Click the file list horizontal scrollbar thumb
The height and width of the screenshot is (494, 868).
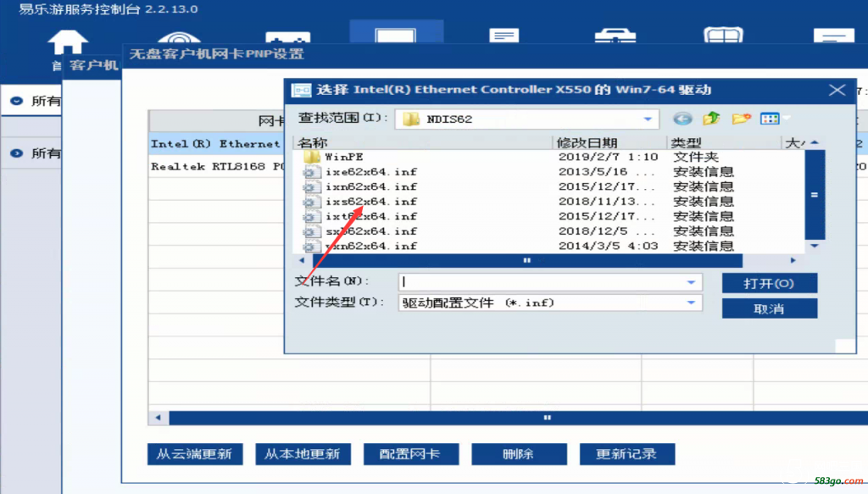tap(527, 260)
